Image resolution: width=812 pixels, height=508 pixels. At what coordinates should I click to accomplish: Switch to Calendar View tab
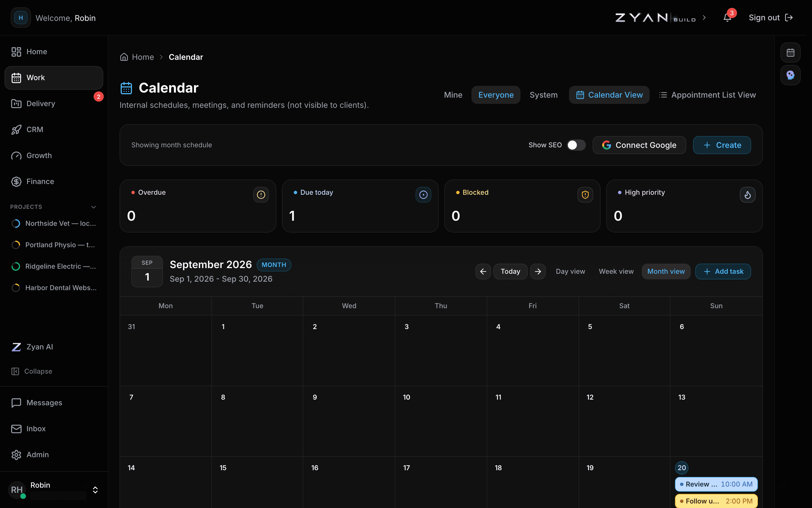[x=609, y=95]
